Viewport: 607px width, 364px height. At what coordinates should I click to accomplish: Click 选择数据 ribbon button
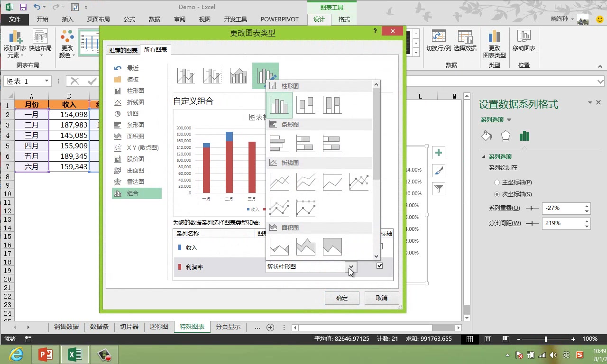(465, 41)
